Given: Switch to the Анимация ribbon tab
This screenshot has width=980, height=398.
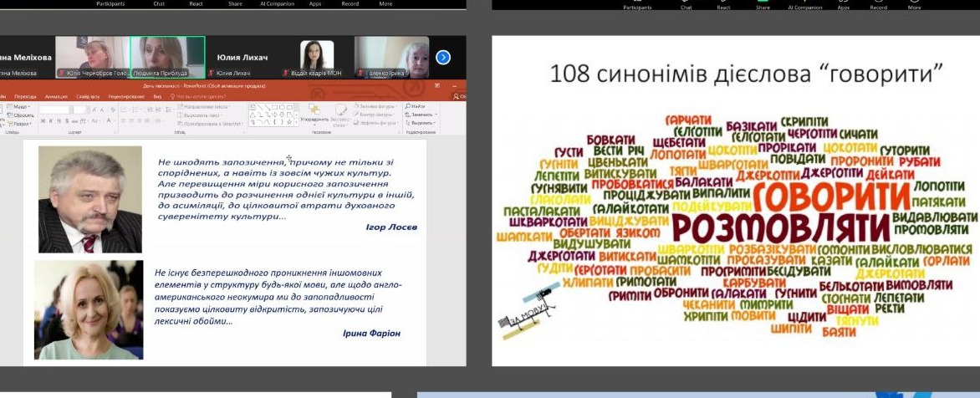Looking at the screenshot, I should (x=57, y=97).
